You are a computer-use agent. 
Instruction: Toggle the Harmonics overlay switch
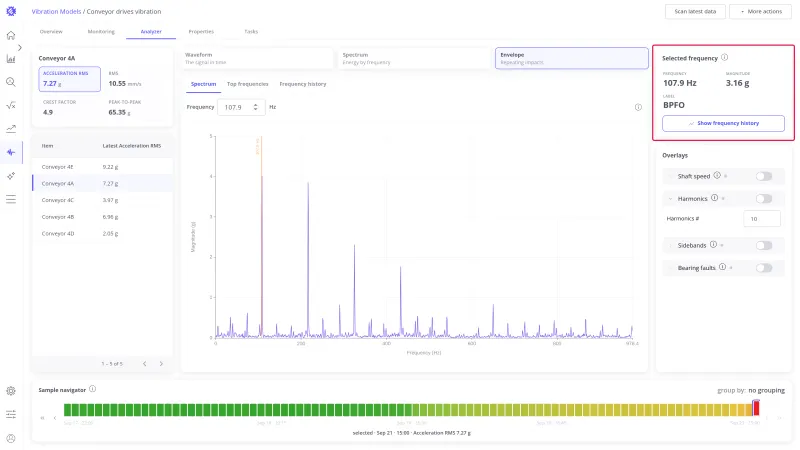pyautogui.click(x=764, y=198)
